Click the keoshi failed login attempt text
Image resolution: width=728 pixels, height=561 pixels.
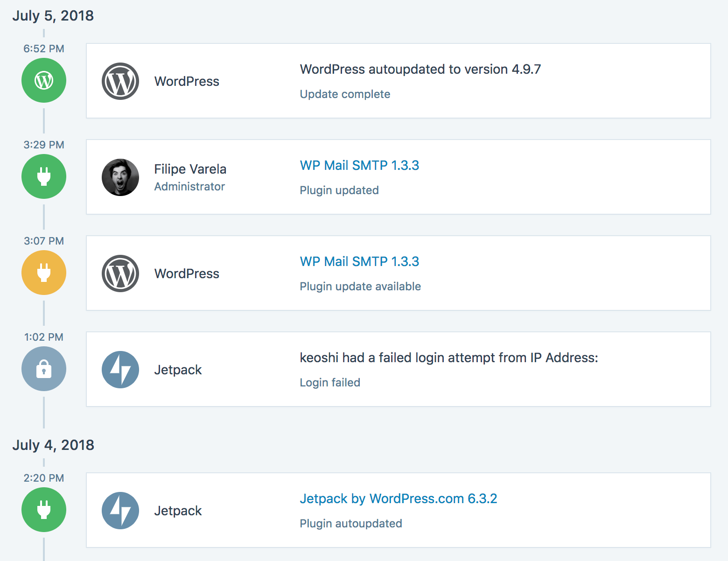click(x=448, y=358)
